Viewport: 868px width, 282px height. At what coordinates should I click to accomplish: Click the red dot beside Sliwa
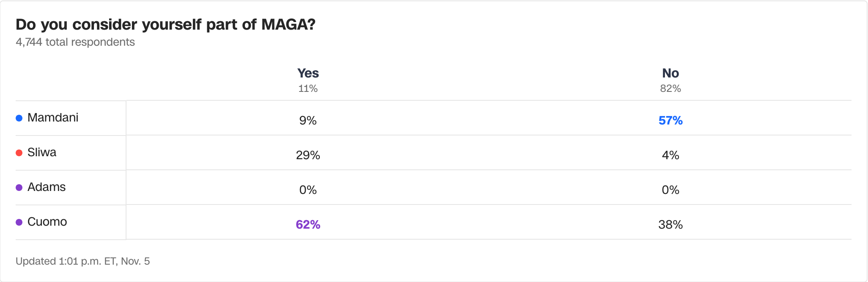tap(19, 153)
